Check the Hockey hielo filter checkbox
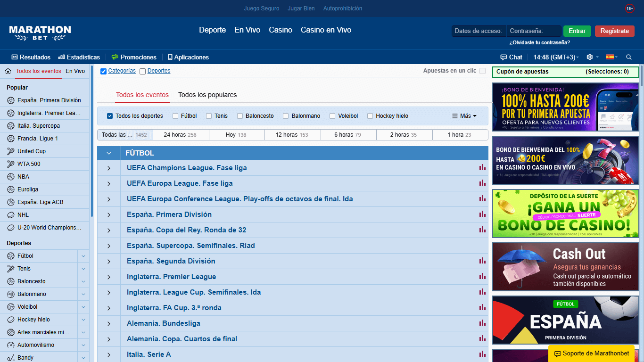 [370, 116]
